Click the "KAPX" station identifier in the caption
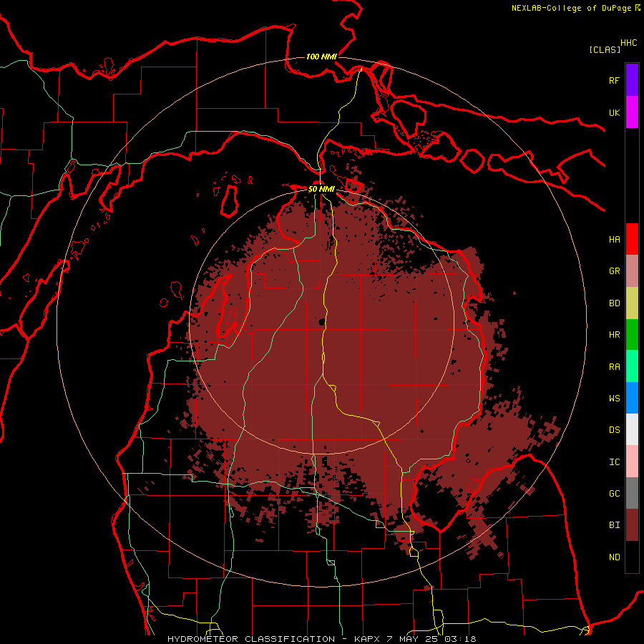 tap(367, 639)
